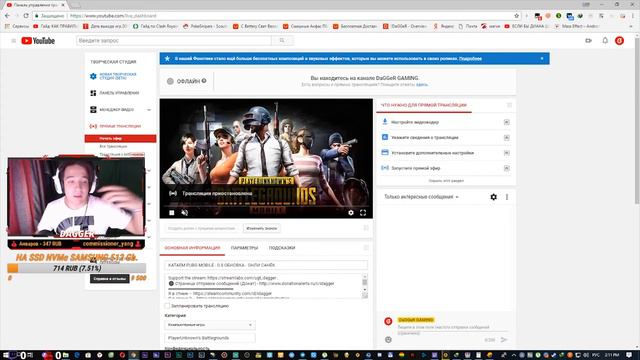
Task: Focus the stream title field
Action: click(x=266, y=265)
